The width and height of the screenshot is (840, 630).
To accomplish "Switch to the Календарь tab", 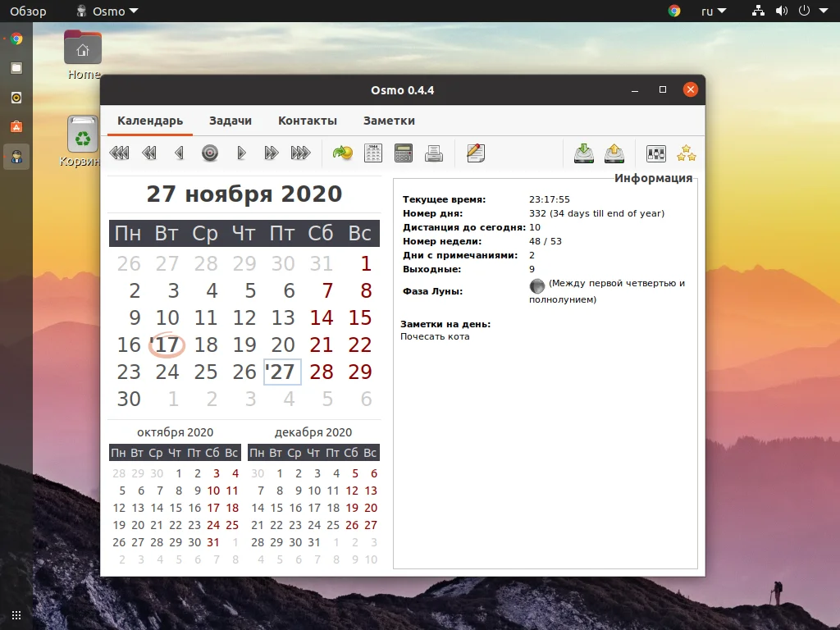I will [x=150, y=121].
